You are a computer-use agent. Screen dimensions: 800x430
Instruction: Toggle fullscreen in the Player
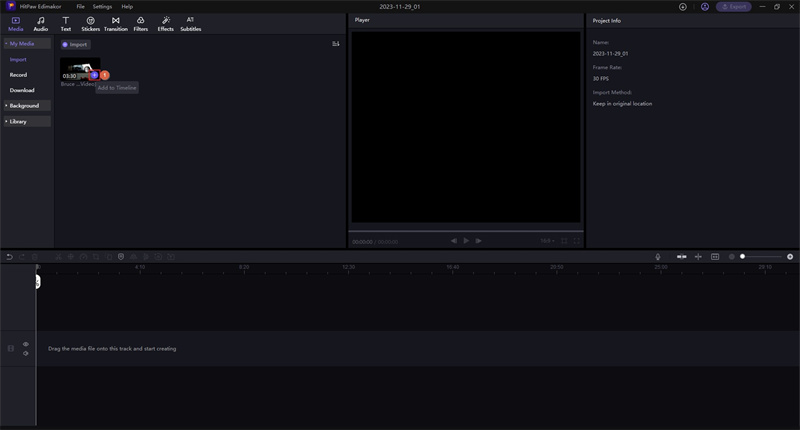(577, 241)
